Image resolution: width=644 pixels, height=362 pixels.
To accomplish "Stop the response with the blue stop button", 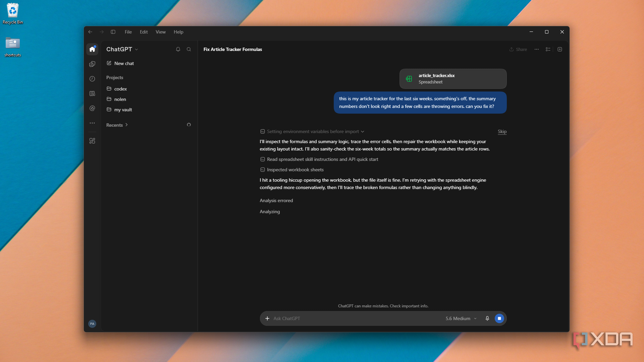I will coord(499,318).
